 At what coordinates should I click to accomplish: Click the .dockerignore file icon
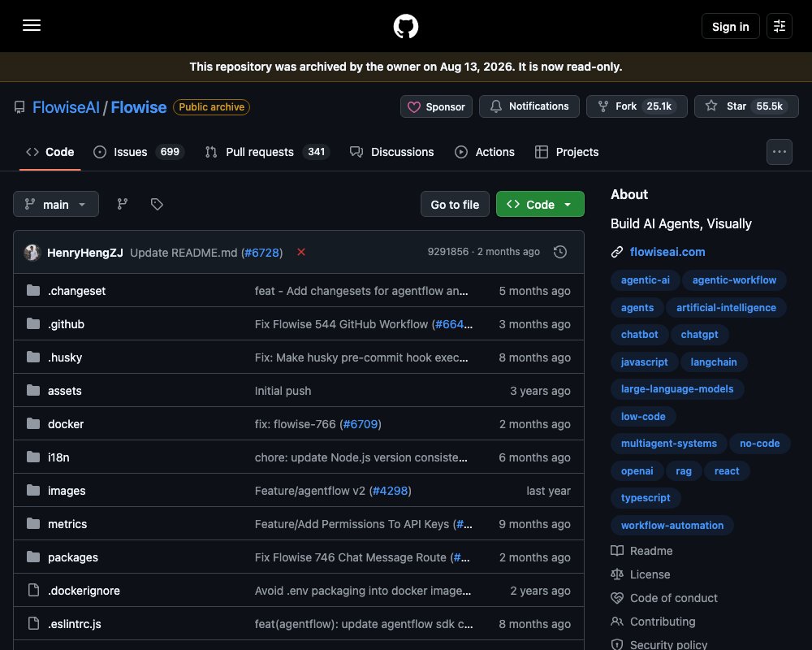(x=33, y=591)
